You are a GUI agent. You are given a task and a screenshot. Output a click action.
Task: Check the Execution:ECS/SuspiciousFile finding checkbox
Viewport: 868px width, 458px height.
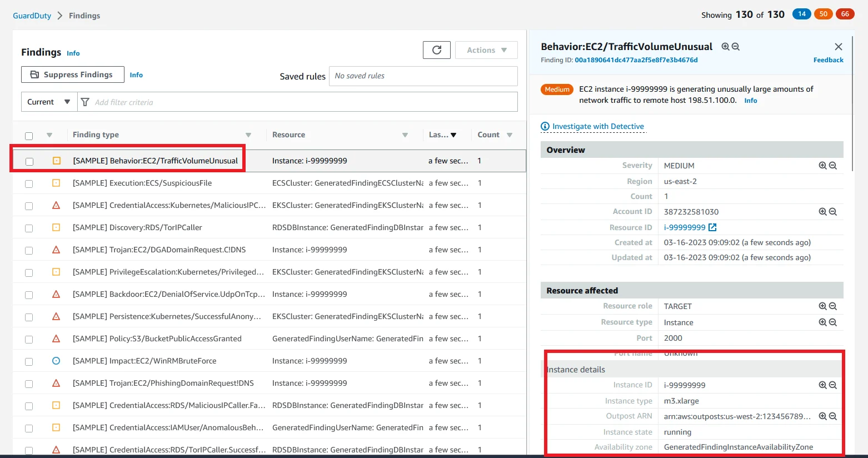29,183
